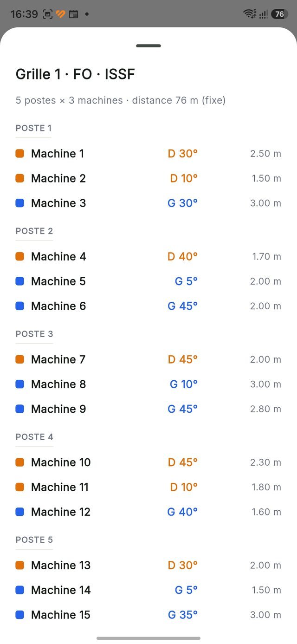Tap the calendar icon in status bar
The width and height of the screenshot is (297, 644).
coord(73,14)
